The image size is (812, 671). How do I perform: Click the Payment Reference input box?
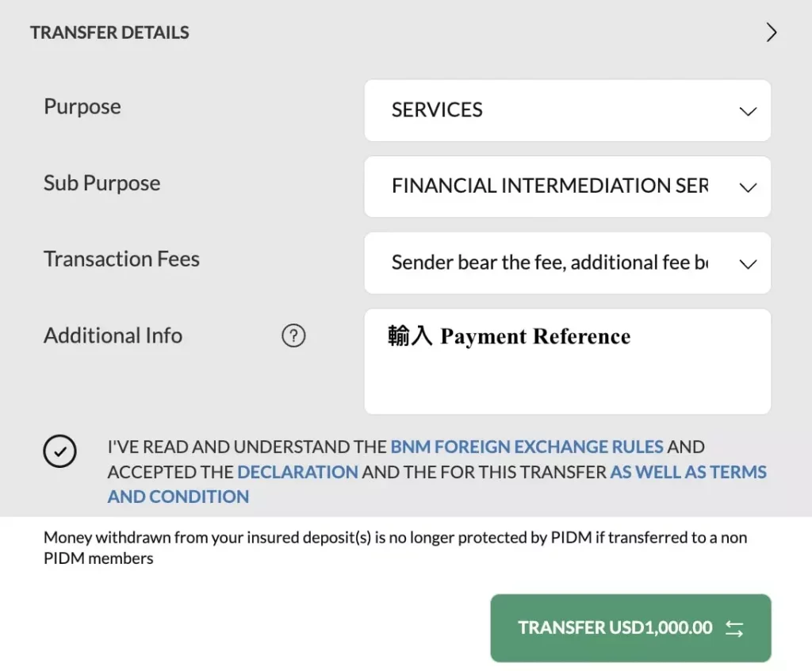[567, 361]
